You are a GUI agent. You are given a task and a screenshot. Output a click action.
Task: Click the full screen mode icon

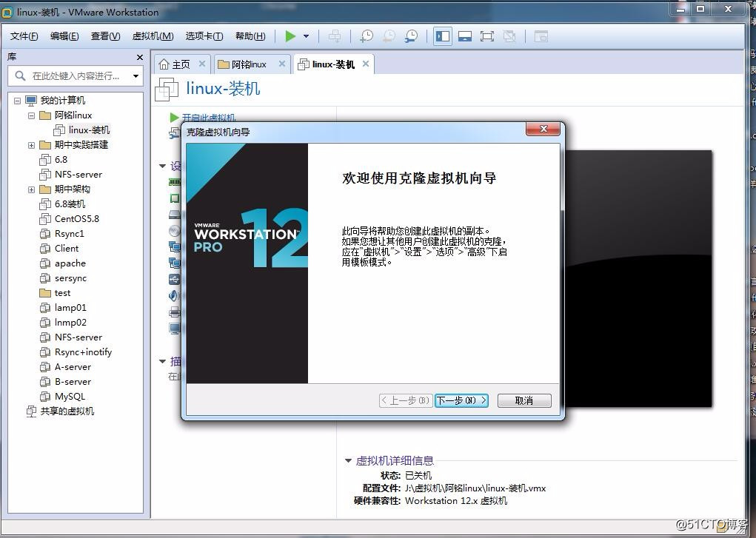tap(487, 36)
